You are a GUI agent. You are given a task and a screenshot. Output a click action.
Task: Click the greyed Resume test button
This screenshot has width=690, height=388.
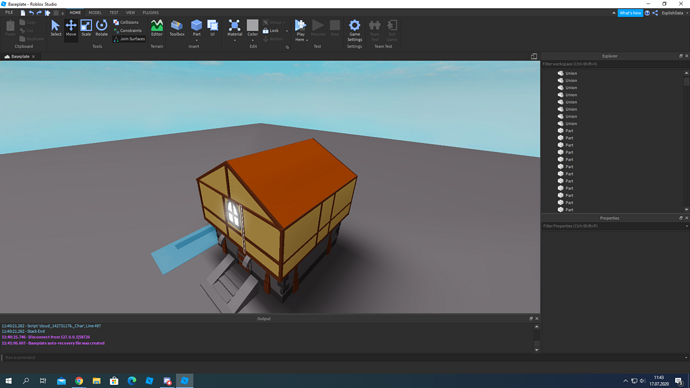pyautogui.click(x=318, y=28)
